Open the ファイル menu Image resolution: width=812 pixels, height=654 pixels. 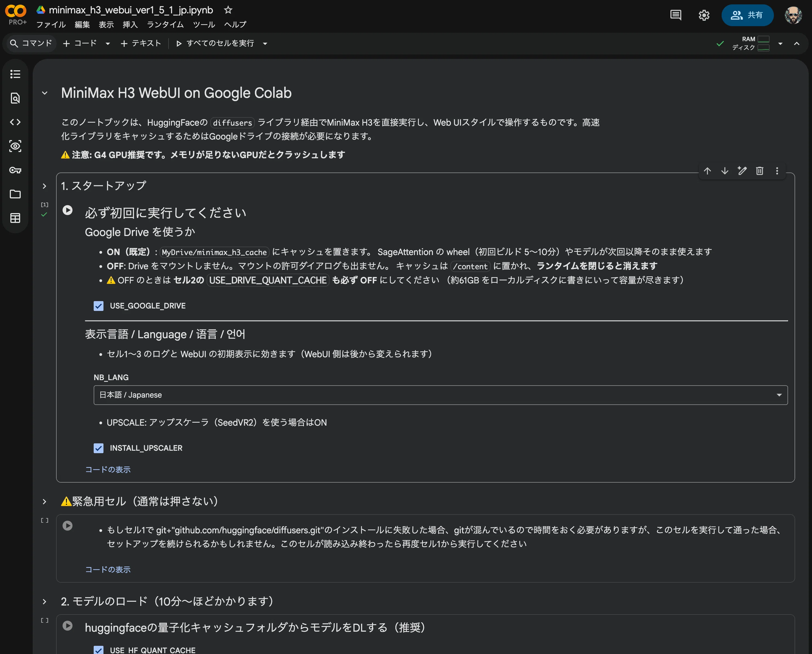click(51, 25)
